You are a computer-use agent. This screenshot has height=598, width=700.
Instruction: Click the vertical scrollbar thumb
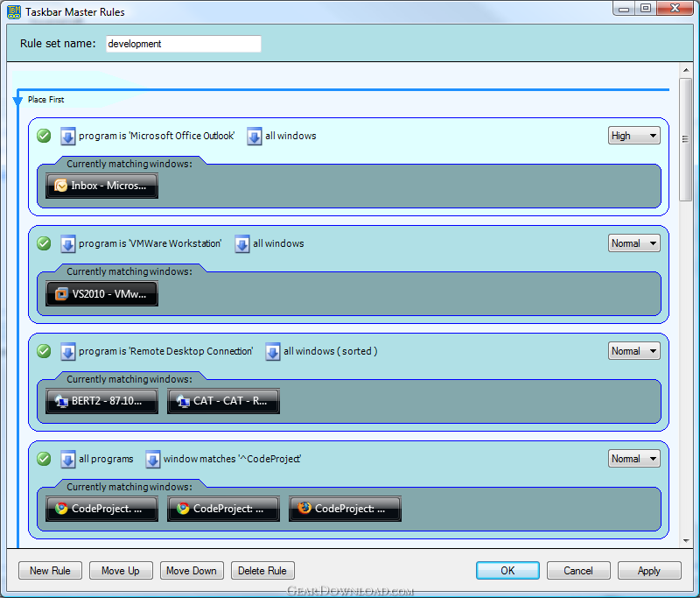[685, 140]
